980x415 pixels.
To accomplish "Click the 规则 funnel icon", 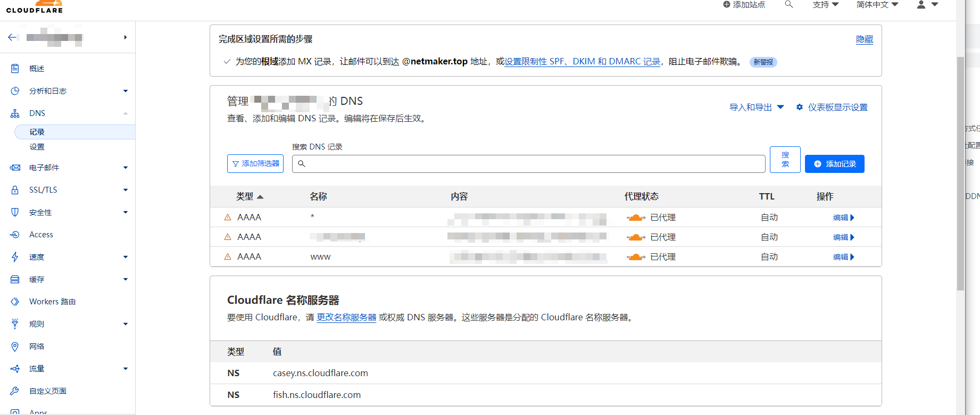I will [15, 324].
